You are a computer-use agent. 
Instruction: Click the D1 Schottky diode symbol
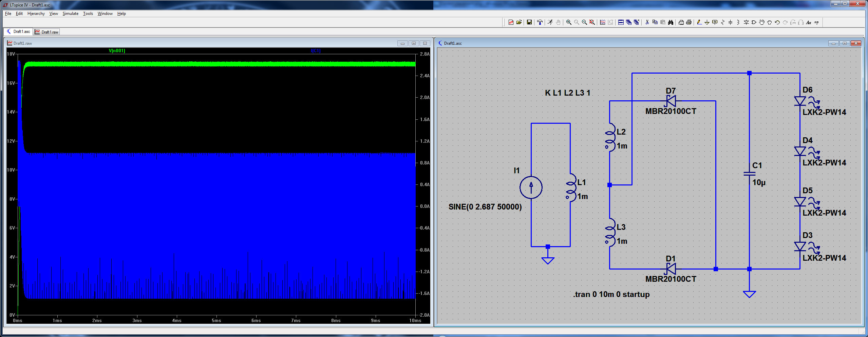click(671, 269)
